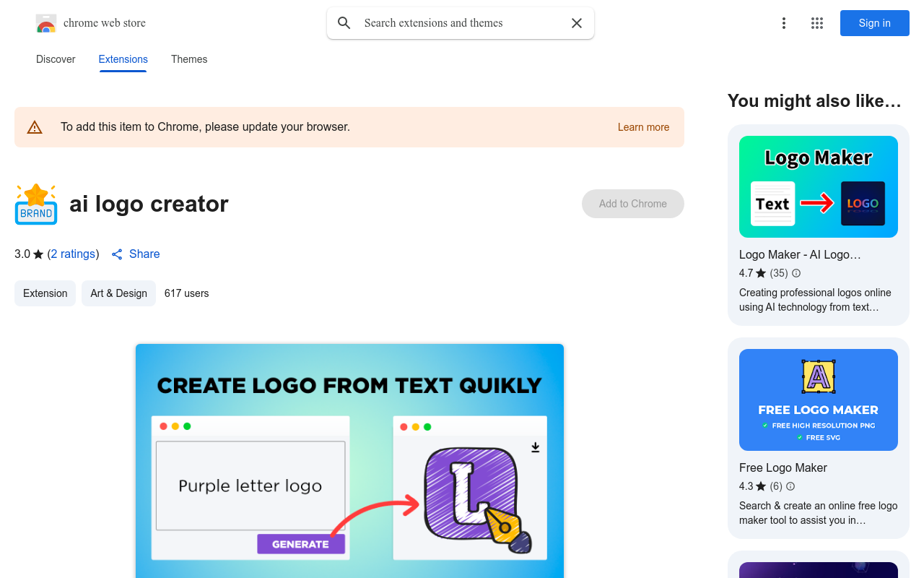Click the info icon beside 4.3 (6)

(790, 486)
